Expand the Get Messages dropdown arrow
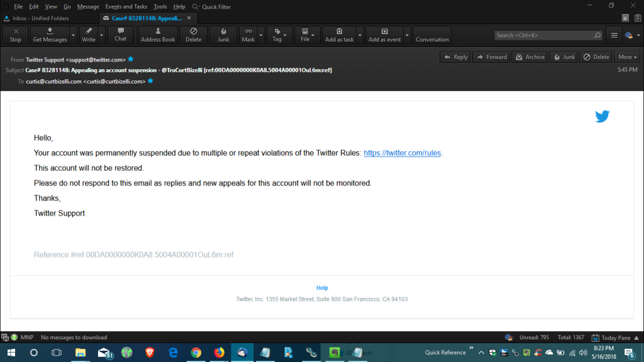Image resolution: width=644 pixels, height=362 pixels. point(74,35)
